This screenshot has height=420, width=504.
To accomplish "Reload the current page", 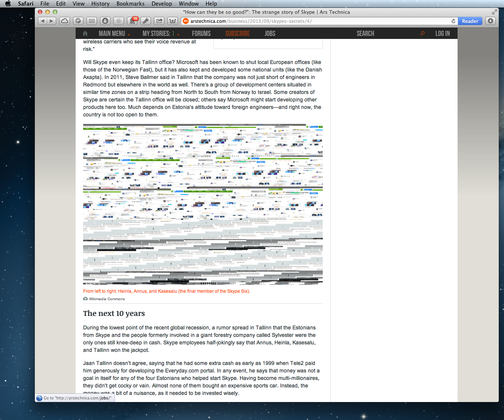I will [x=453, y=21].
